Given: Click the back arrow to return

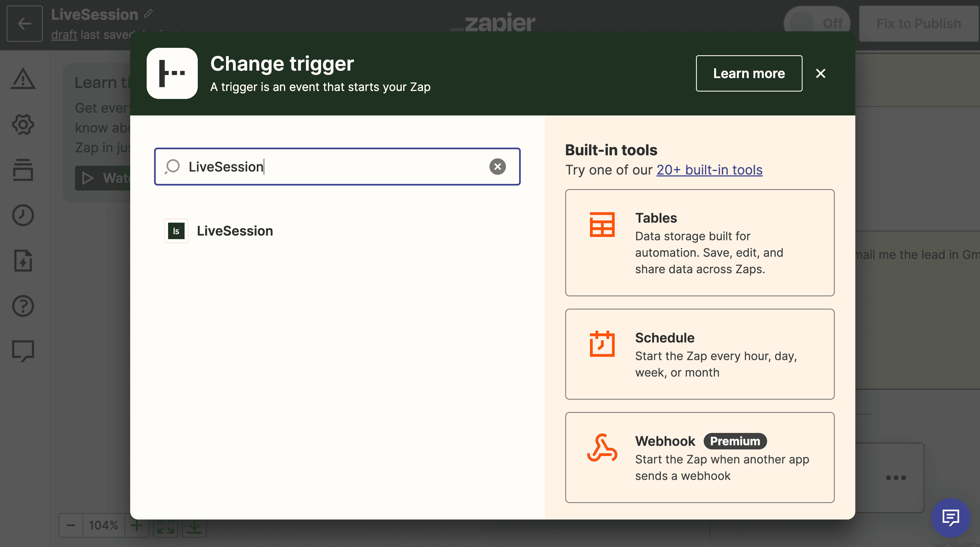Looking at the screenshot, I should coord(24,24).
